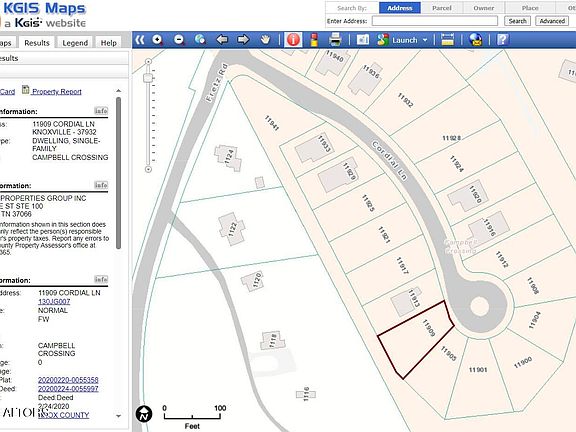Click parcel label 11928 on map
576x432 pixels.
pos(451,138)
